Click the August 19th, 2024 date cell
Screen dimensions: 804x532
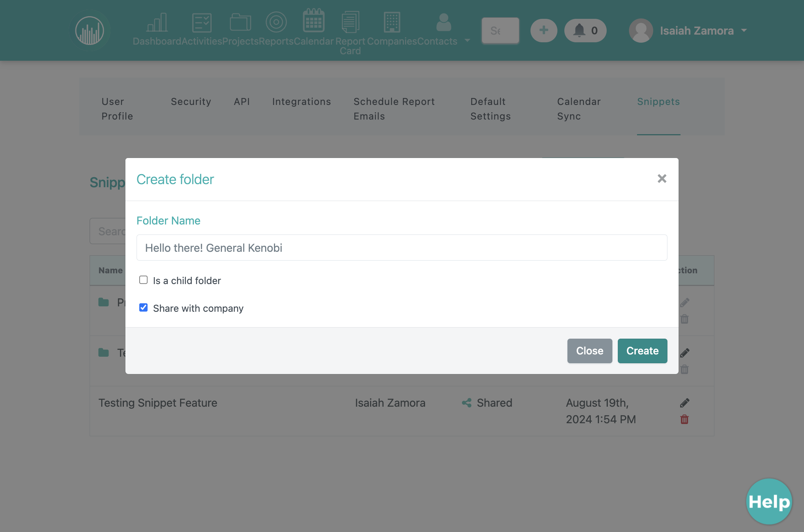click(601, 411)
